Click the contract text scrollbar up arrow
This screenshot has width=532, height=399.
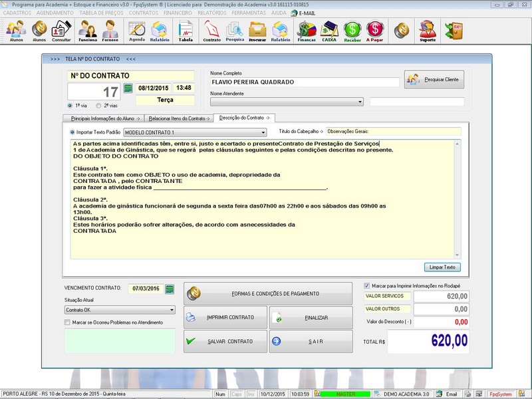(457, 144)
